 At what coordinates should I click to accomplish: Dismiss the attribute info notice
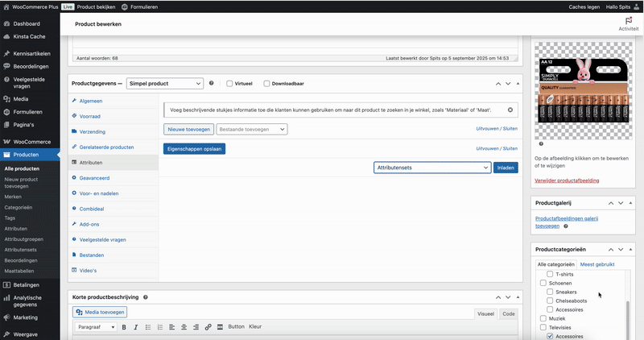pos(510,110)
